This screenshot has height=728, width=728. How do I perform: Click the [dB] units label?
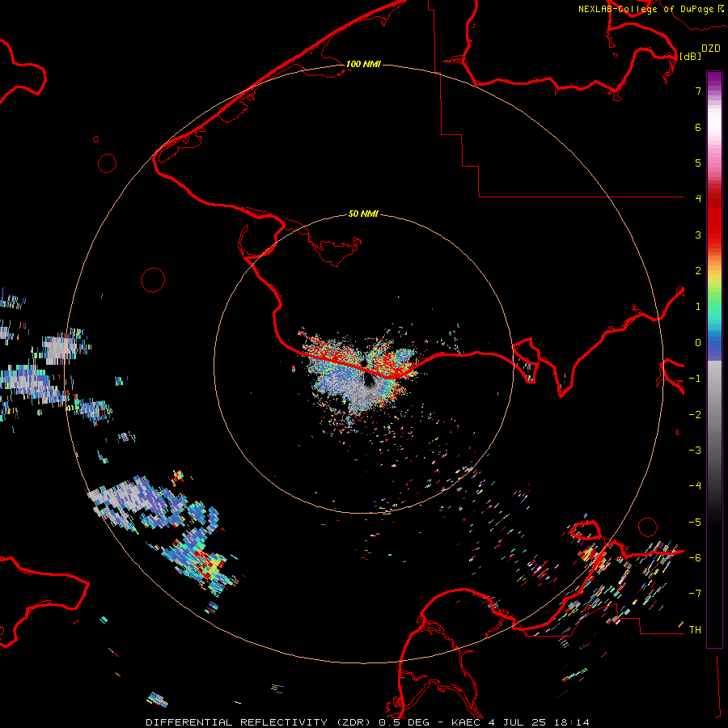690,57
